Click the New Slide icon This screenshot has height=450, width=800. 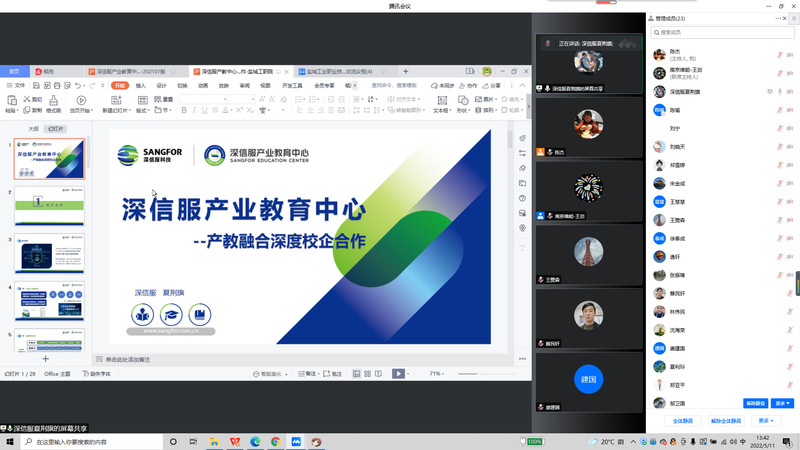tap(116, 100)
